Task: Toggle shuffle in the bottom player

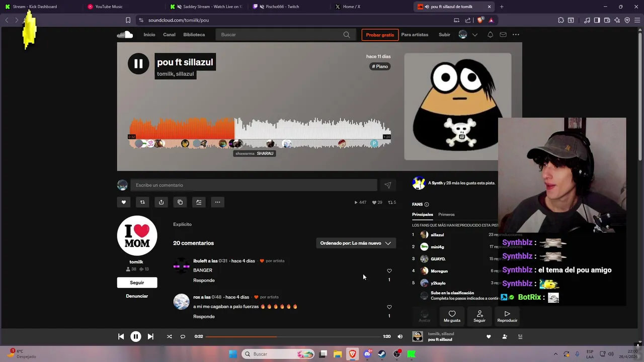Action: (x=169, y=336)
